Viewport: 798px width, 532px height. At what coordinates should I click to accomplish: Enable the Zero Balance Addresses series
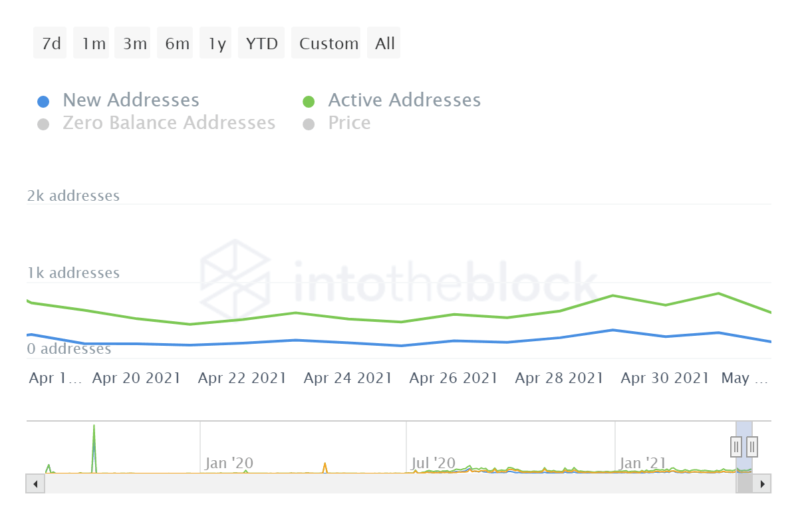click(x=168, y=123)
